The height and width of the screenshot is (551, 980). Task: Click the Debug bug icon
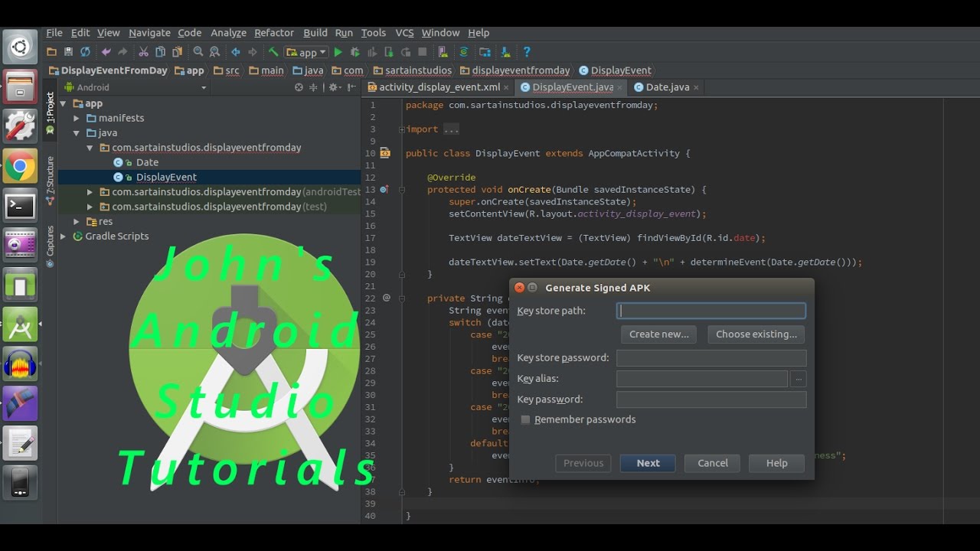[x=354, y=52]
